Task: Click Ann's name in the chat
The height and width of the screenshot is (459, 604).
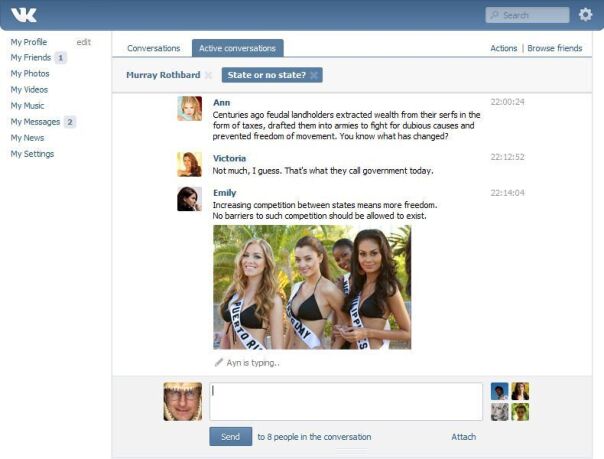Action: (x=221, y=102)
